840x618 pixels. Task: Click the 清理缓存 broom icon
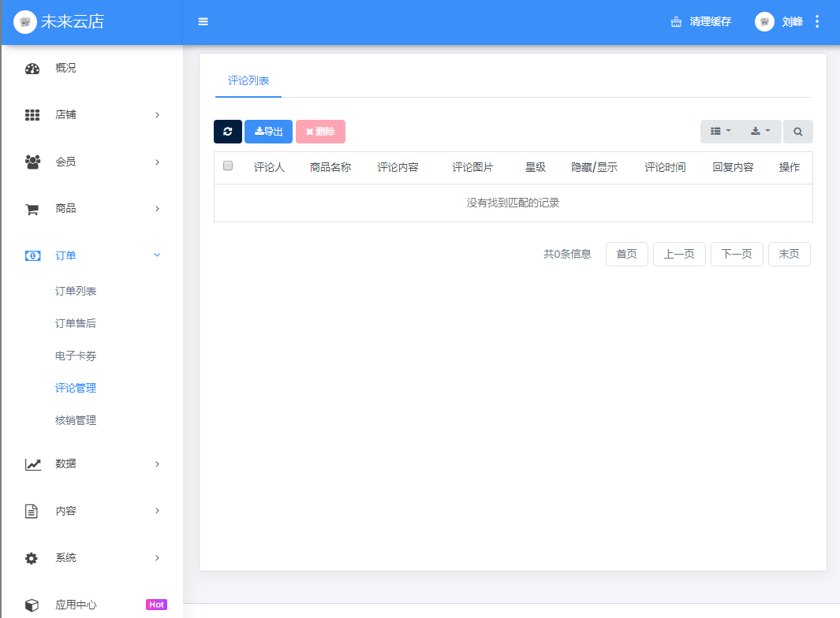(676, 22)
